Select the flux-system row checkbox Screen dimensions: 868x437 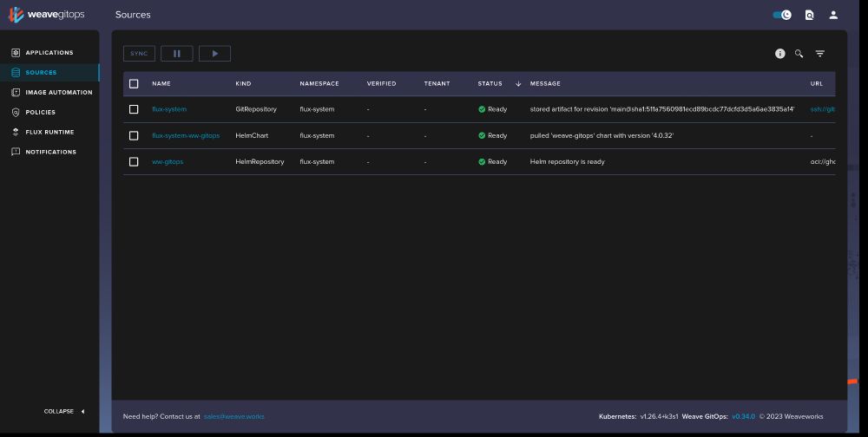134,109
